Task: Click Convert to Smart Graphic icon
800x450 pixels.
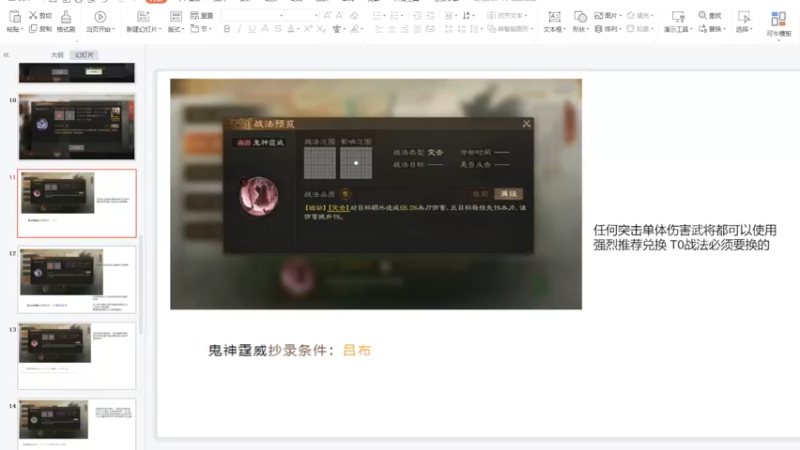Action: click(x=491, y=29)
